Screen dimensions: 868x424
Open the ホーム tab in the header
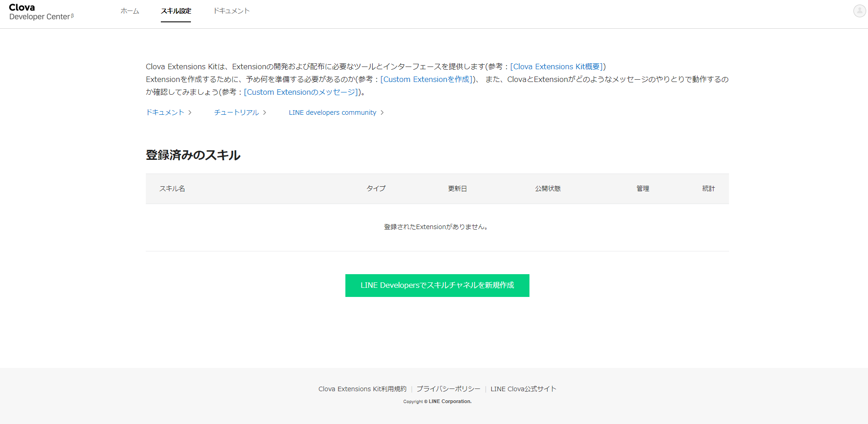tap(130, 11)
